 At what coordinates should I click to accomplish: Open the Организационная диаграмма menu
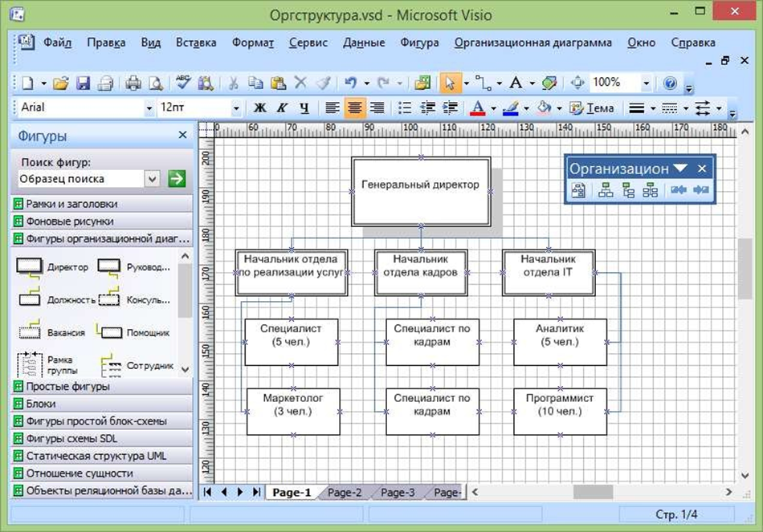click(532, 43)
